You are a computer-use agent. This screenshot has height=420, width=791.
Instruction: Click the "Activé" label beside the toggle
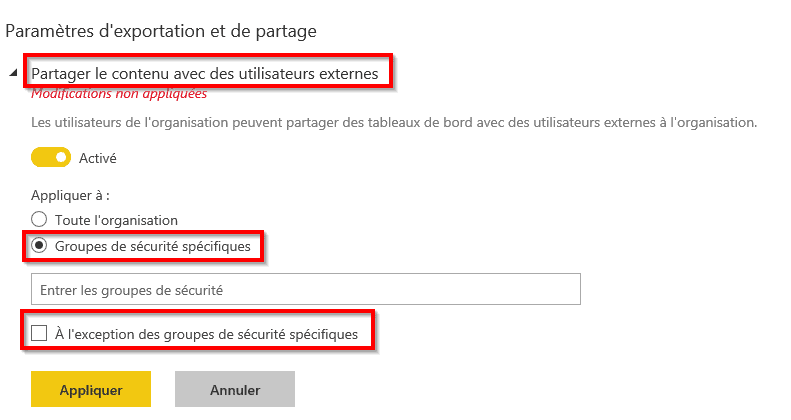(x=98, y=157)
